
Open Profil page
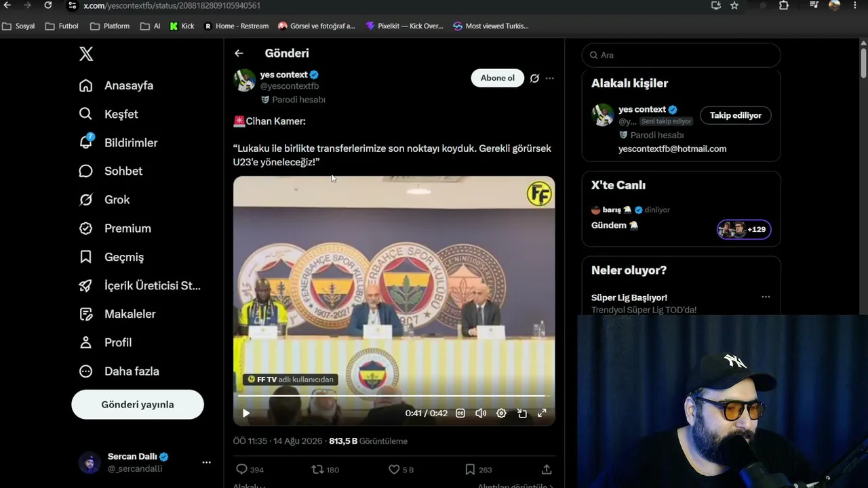tap(105, 342)
